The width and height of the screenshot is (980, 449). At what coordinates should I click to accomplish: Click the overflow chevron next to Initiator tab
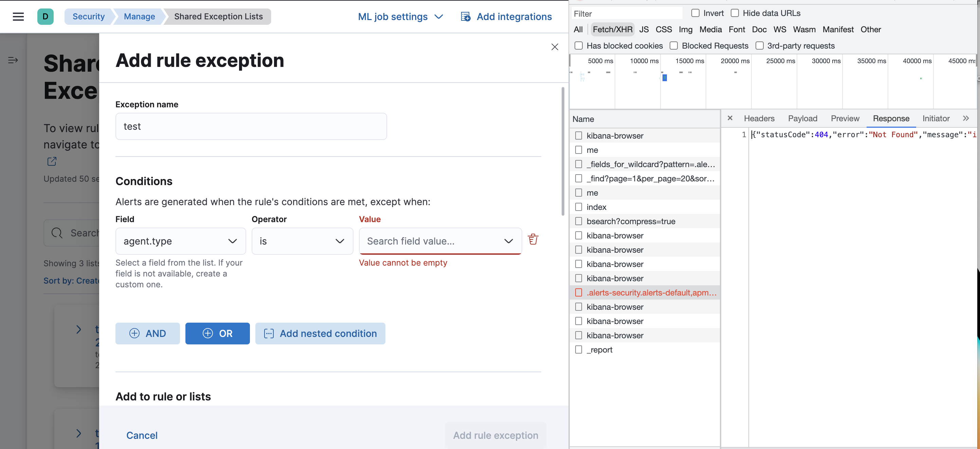966,118
